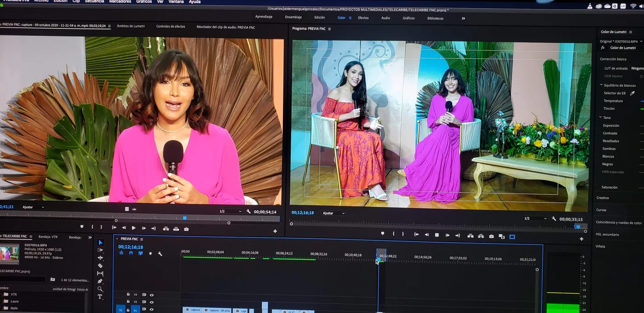Image resolution: width=644 pixels, height=313 pixels.
Task: Click Lift button in Program monitor
Action: click(x=470, y=236)
